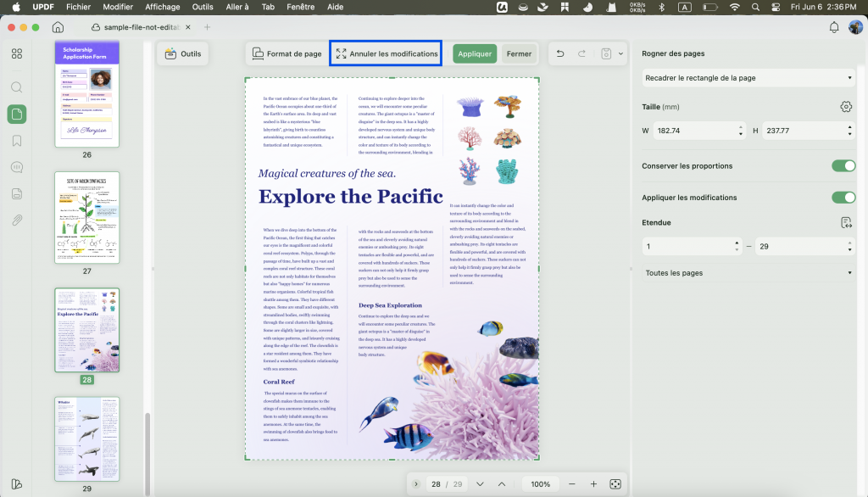The image size is (868, 497).
Task: Open the bookmarks panel icon
Action: (x=17, y=141)
